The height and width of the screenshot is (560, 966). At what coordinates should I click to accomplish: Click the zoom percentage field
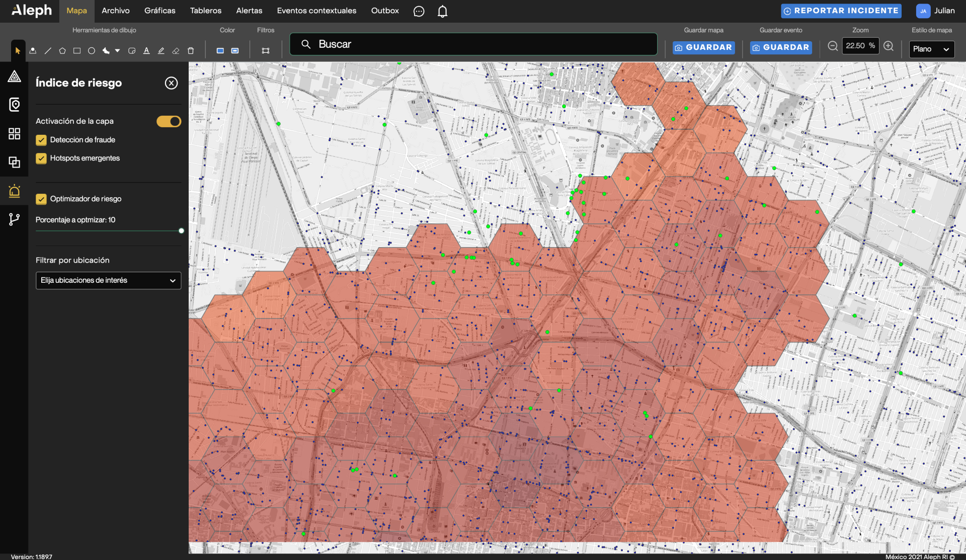(x=861, y=46)
